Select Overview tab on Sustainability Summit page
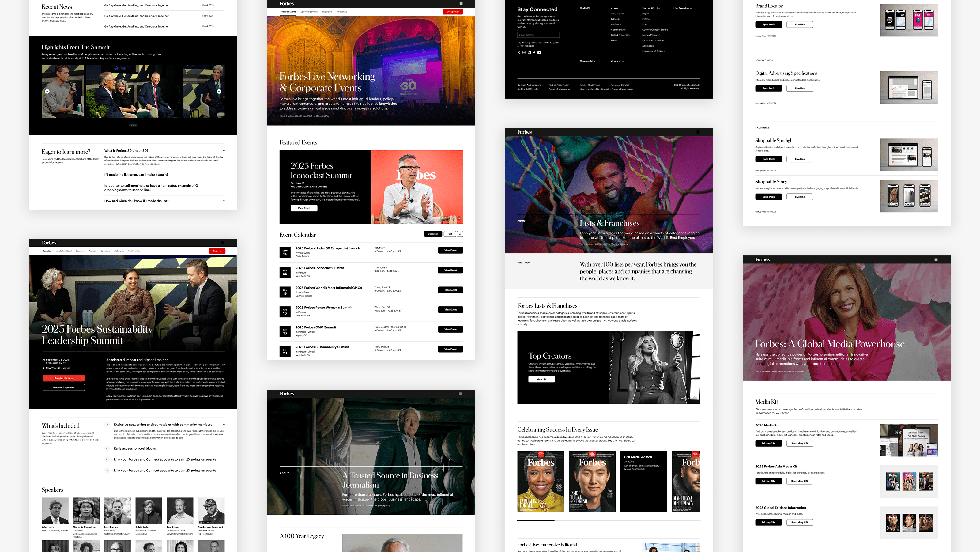980x552 pixels. 47,251
